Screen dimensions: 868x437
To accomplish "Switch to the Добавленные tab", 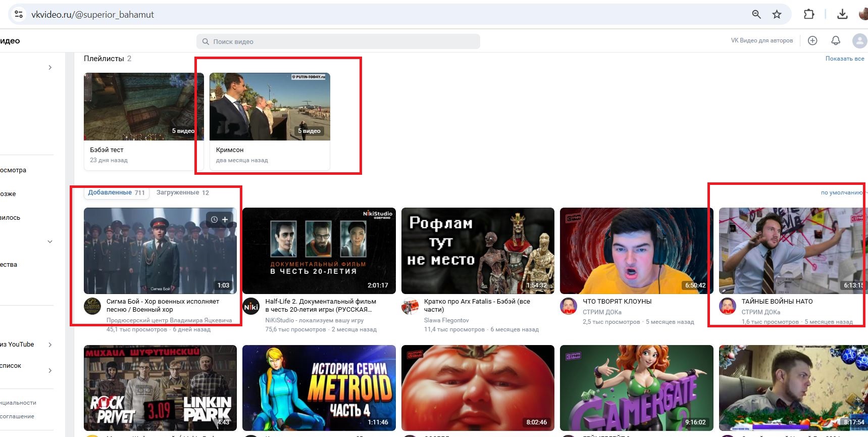I will (x=116, y=192).
